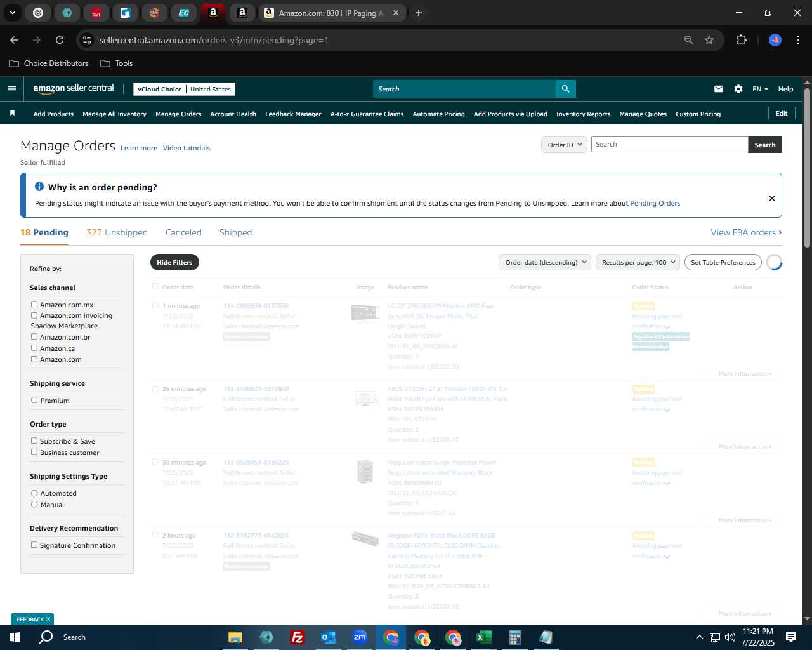
Task: Switch to the Unshipped orders tab
Action: click(x=117, y=232)
